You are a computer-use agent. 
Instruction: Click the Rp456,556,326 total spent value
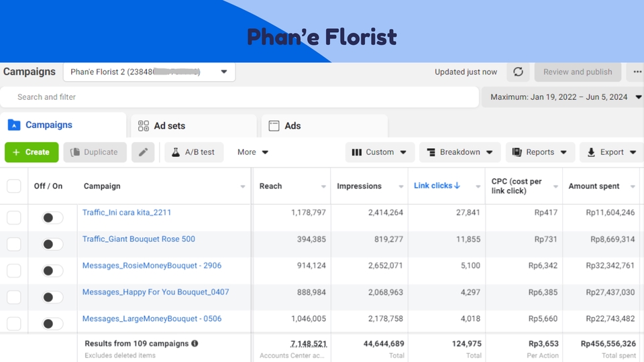[x=608, y=343]
